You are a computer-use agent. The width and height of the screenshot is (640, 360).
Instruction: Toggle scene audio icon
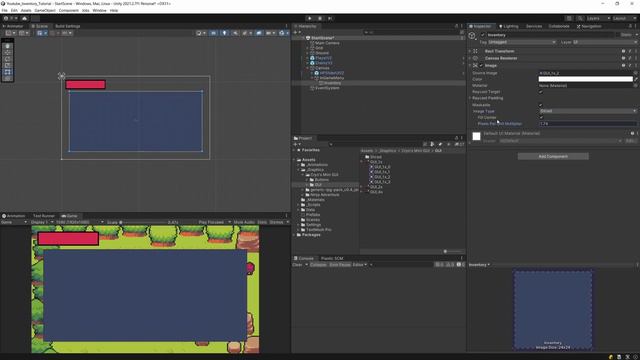pyautogui.click(x=235, y=33)
